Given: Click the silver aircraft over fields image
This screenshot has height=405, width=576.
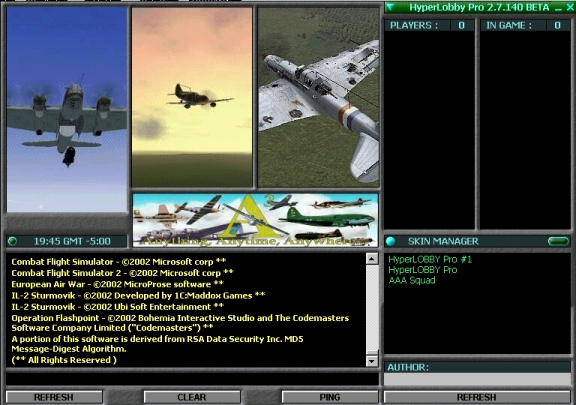Looking at the screenshot, I should coord(318,97).
